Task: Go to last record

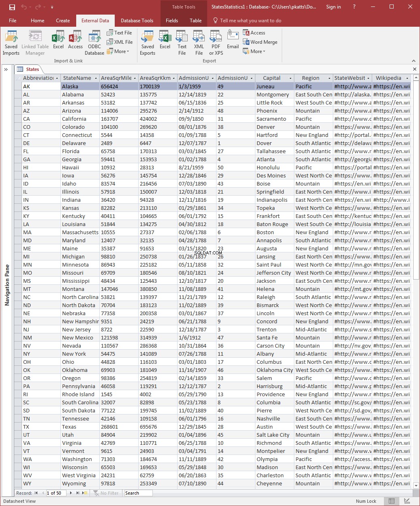Action: click(x=78, y=493)
